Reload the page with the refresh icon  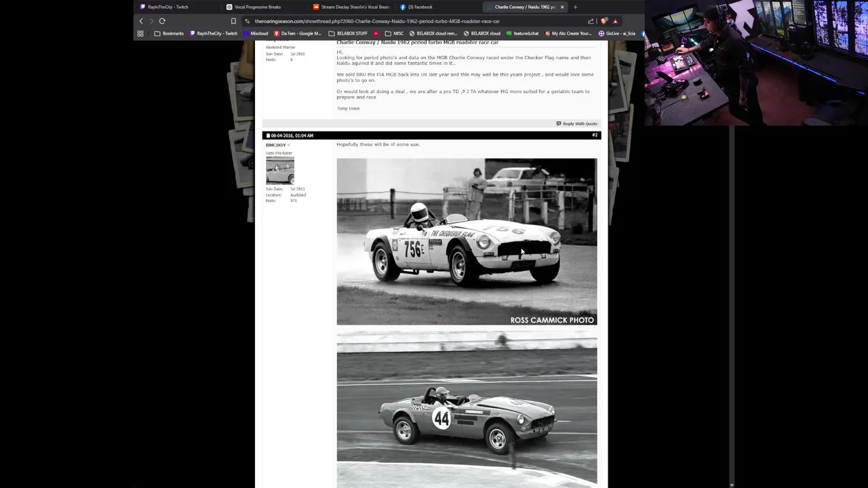162,21
